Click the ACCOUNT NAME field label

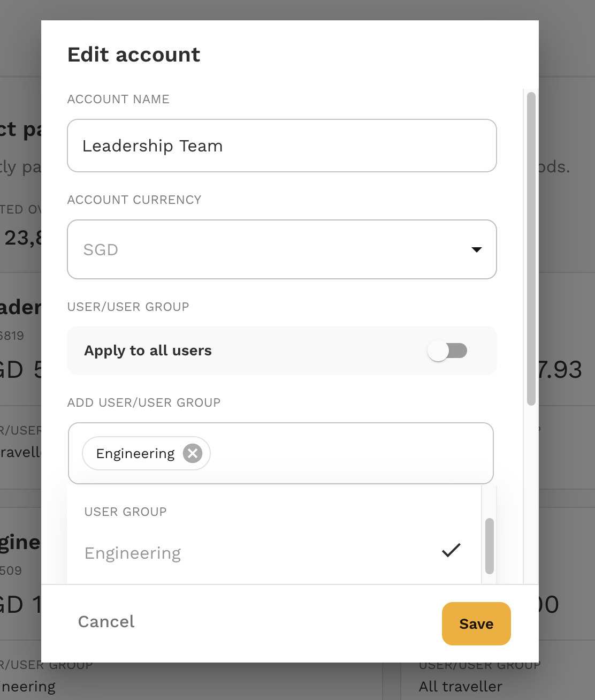(x=118, y=99)
